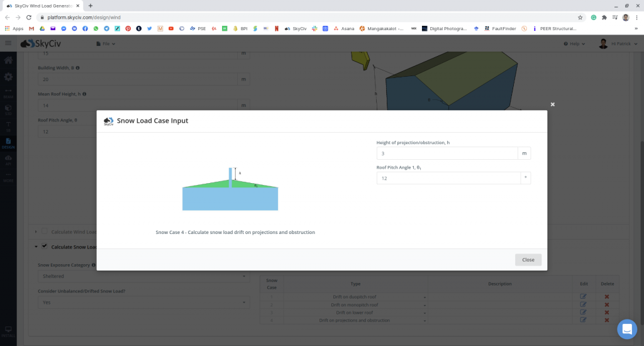This screenshot has height=346, width=644.
Task: Open the Home icon in the sidebar
Action: point(8,60)
